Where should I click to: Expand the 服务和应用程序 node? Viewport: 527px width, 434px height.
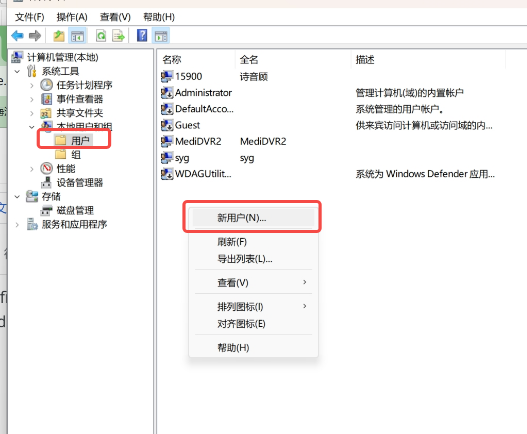(x=17, y=225)
